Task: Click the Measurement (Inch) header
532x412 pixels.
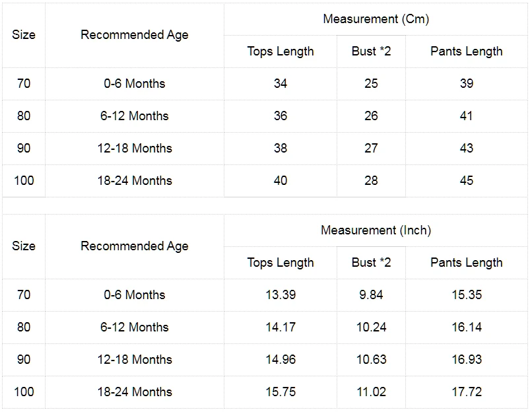Action: (x=376, y=230)
